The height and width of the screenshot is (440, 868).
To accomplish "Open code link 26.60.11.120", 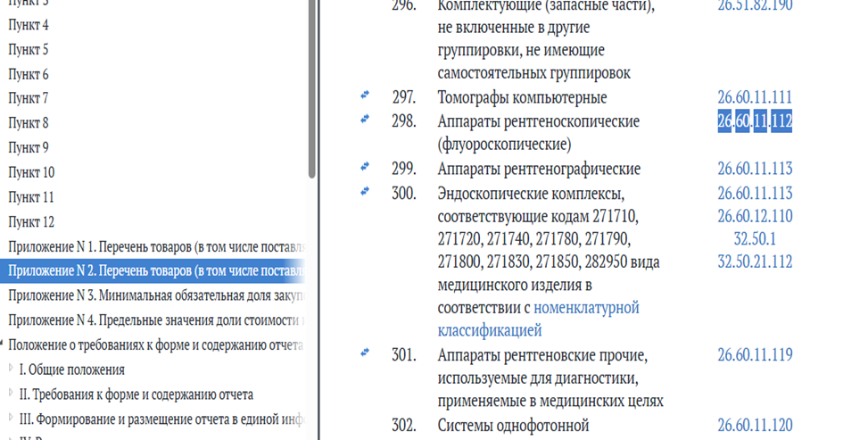I will [x=755, y=426].
